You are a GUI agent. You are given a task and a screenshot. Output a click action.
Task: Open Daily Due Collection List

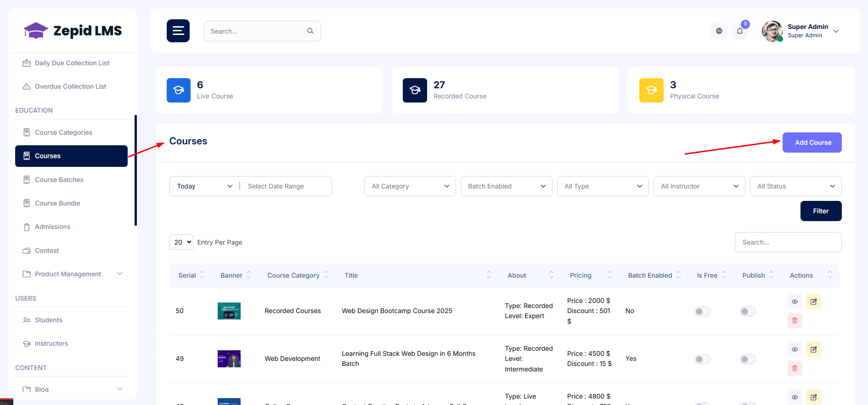pyautogui.click(x=72, y=63)
